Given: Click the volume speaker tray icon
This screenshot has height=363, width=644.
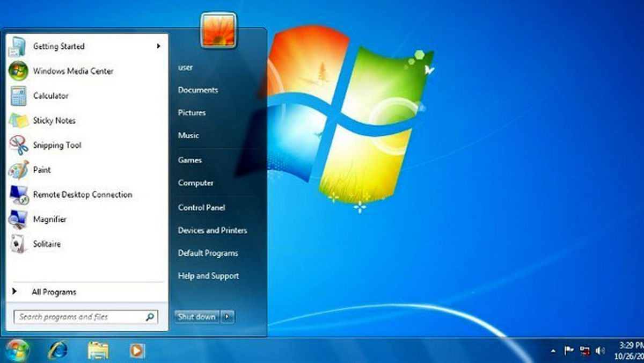Looking at the screenshot, I should pos(601,351).
